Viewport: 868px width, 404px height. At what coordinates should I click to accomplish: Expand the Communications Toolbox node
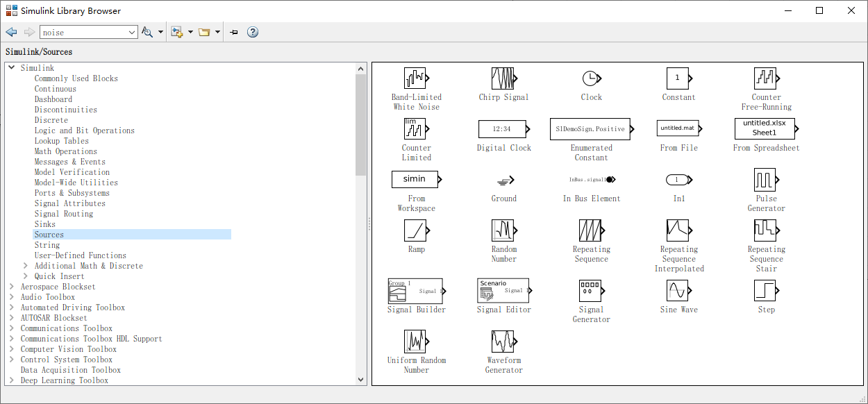pos(12,328)
